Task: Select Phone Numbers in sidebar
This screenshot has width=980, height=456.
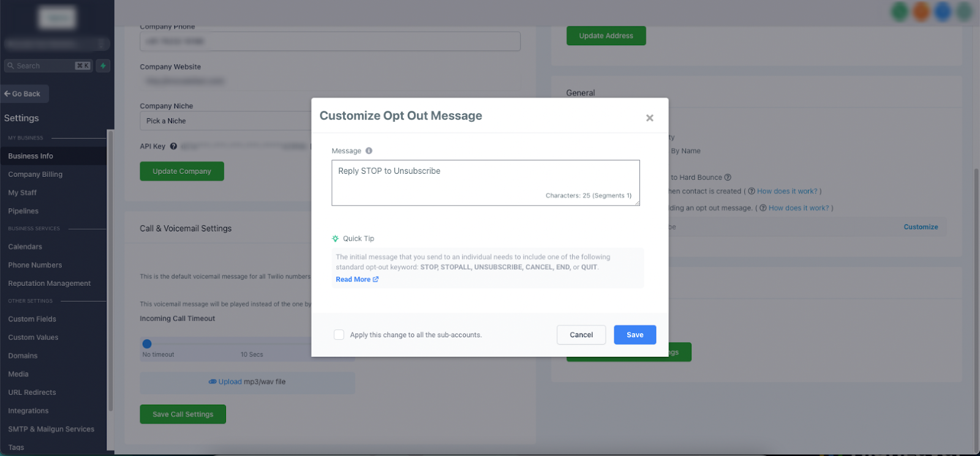Action: click(x=35, y=265)
